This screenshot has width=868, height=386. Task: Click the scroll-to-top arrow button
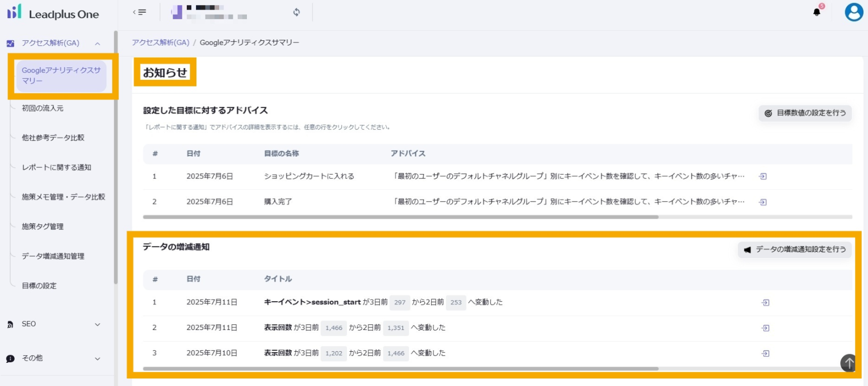pyautogui.click(x=848, y=362)
